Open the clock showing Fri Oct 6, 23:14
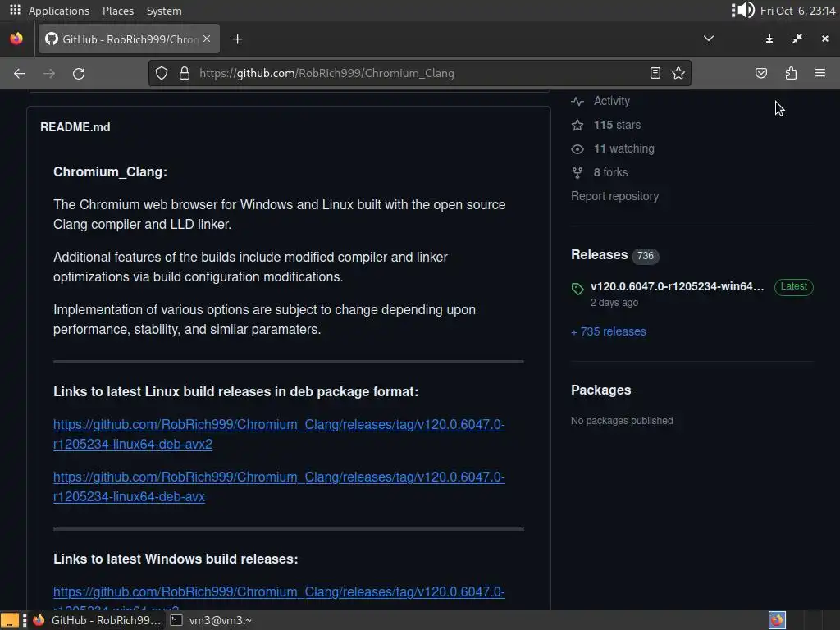Screen dimensions: 840x630 tap(797, 11)
